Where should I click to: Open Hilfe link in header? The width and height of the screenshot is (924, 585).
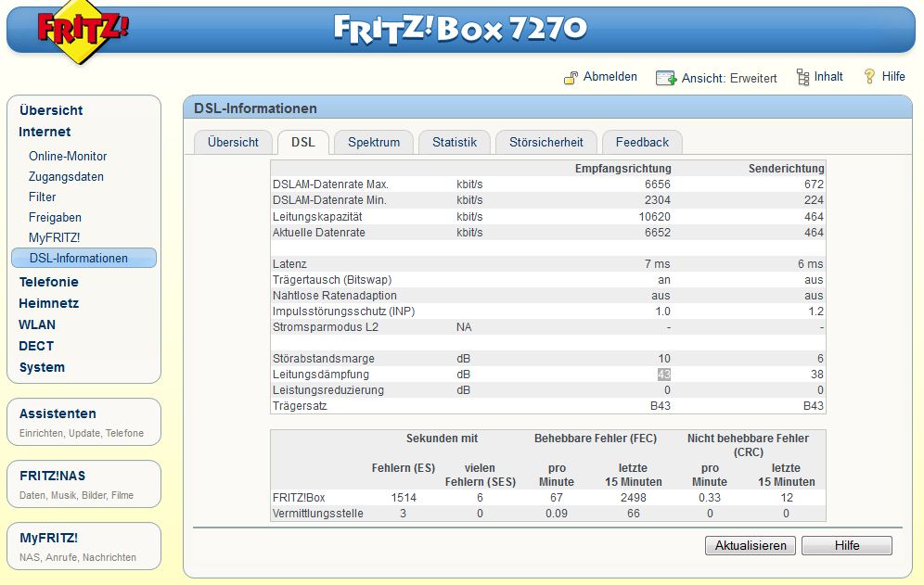[x=892, y=77]
